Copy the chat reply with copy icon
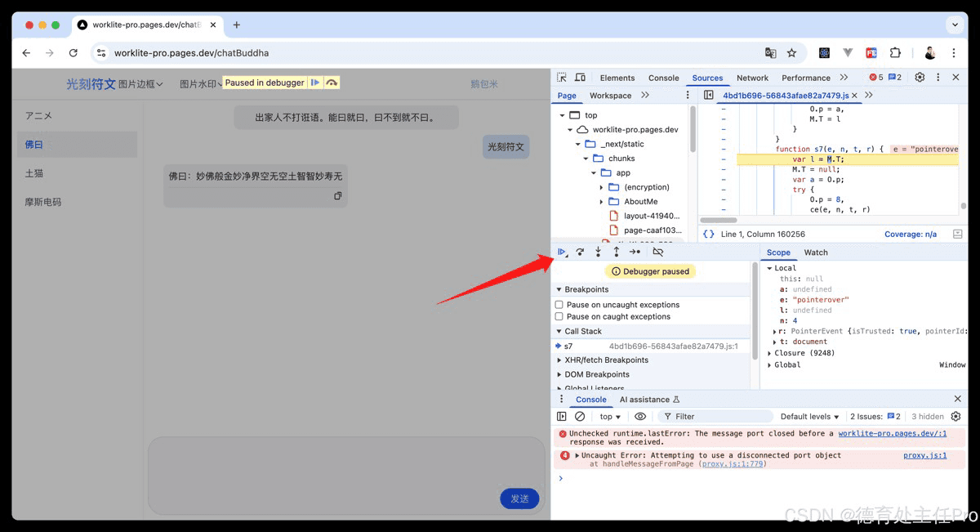980x532 pixels. (x=337, y=196)
